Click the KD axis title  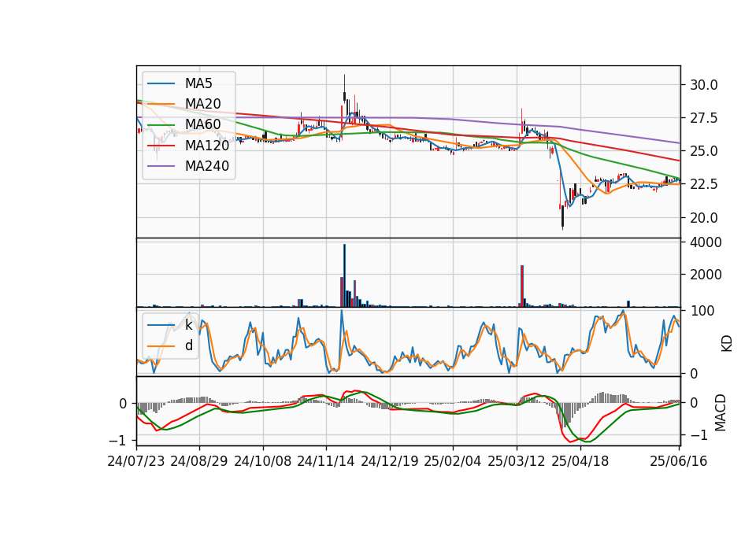(727, 344)
